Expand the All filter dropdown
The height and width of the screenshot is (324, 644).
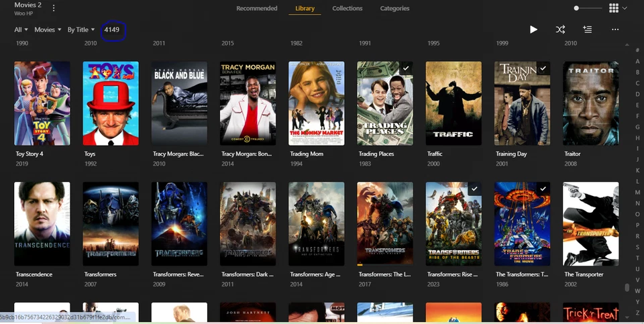pos(21,30)
